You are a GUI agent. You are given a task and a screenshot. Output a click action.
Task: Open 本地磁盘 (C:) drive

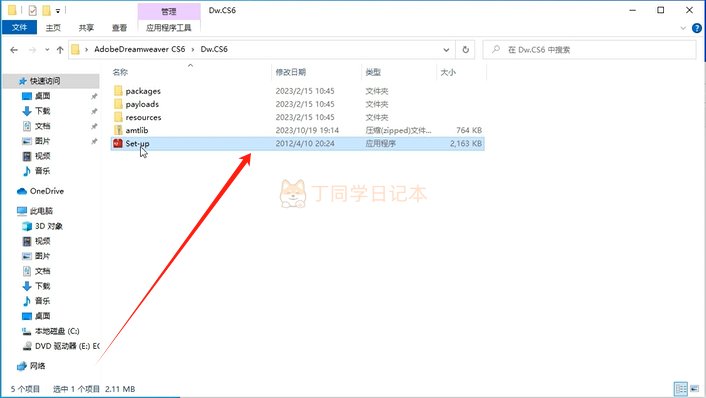(57, 331)
